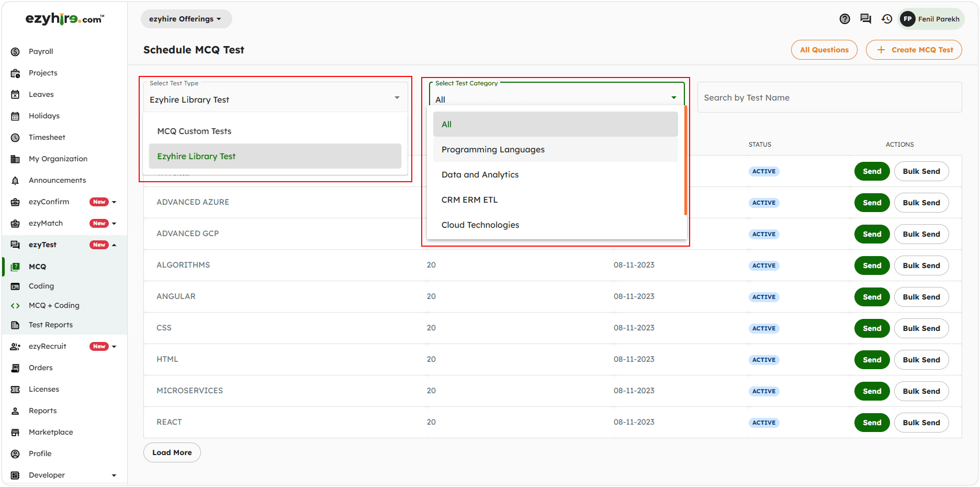Click the Leaves calendar icon
The image size is (980, 487).
click(15, 94)
